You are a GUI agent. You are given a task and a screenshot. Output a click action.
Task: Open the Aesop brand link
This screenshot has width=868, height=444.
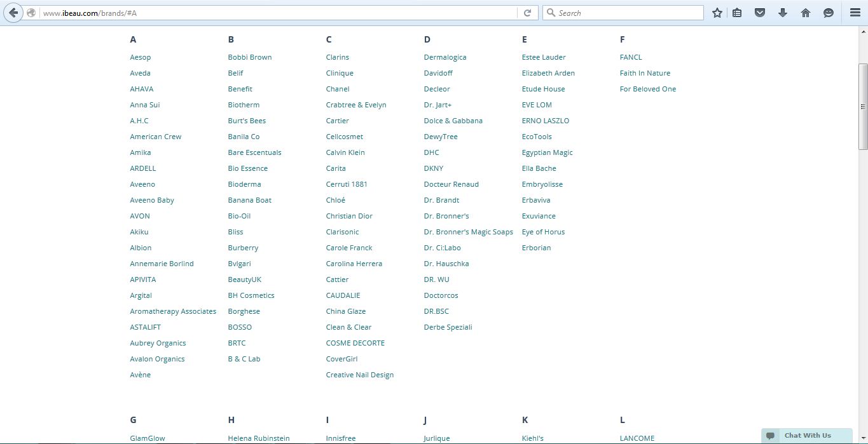tap(141, 57)
